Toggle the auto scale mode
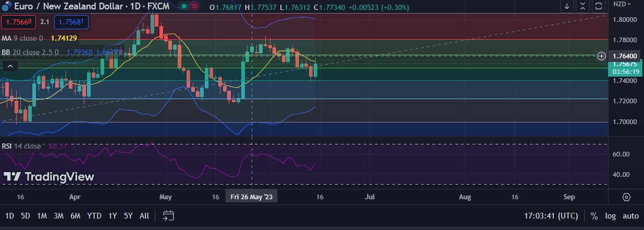This screenshot has height=230, width=644. click(630, 215)
